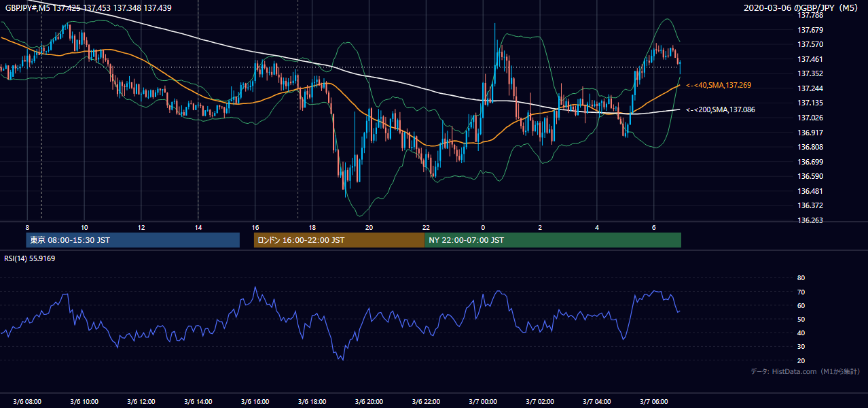The image size is (868, 408).
Task: Click the 3/6 18:00 date label
Action: click(312, 401)
